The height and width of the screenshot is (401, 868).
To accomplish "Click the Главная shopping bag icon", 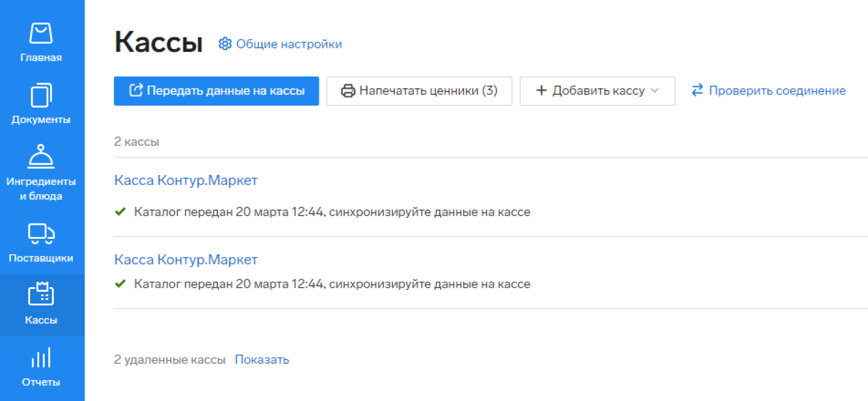I will pos(41,34).
